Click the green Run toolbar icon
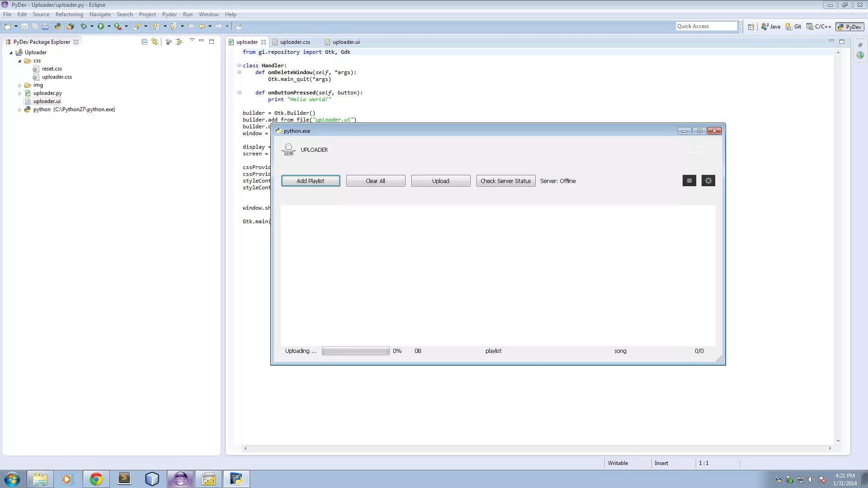 (x=100, y=27)
